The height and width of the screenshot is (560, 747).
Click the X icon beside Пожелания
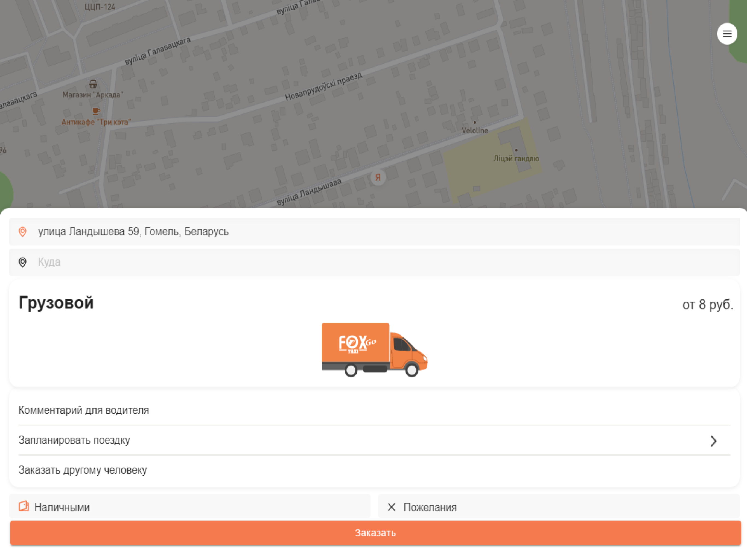pyautogui.click(x=391, y=507)
